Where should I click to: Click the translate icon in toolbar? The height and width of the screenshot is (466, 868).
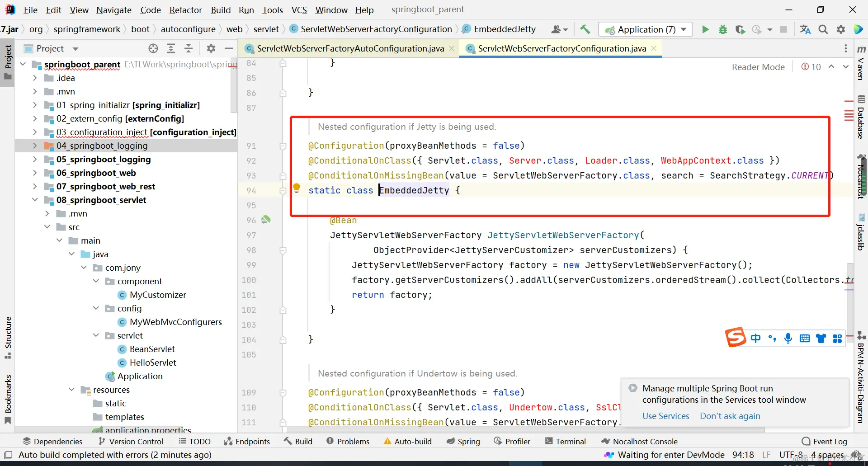[x=806, y=29]
